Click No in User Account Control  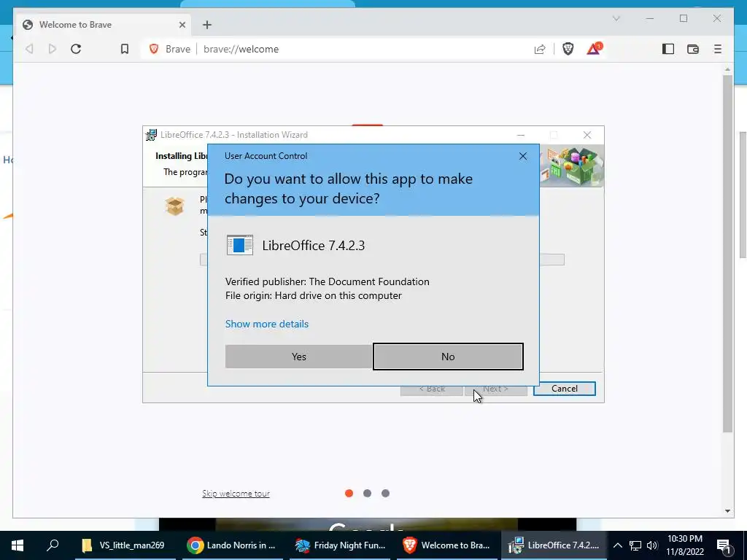pyautogui.click(x=448, y=357)
